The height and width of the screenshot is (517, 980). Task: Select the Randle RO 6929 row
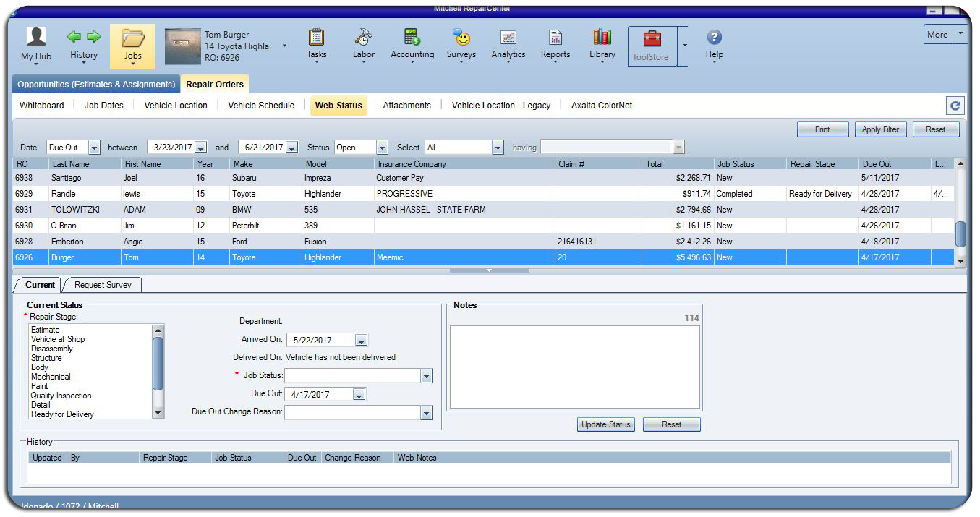tap(483, 194)
